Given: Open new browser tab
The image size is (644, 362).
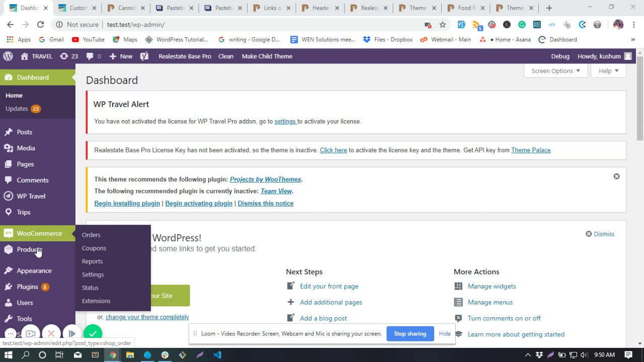Looking at the screenshot, I should [549, 8].
